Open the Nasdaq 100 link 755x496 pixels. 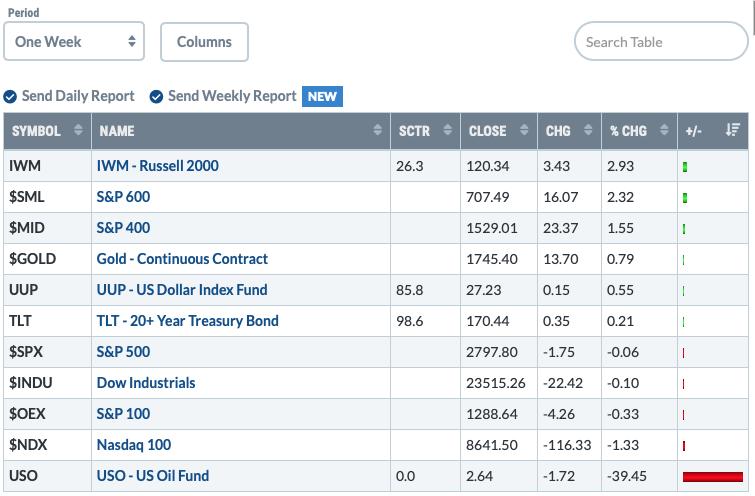pyautogui.click(x=134, y=444)
